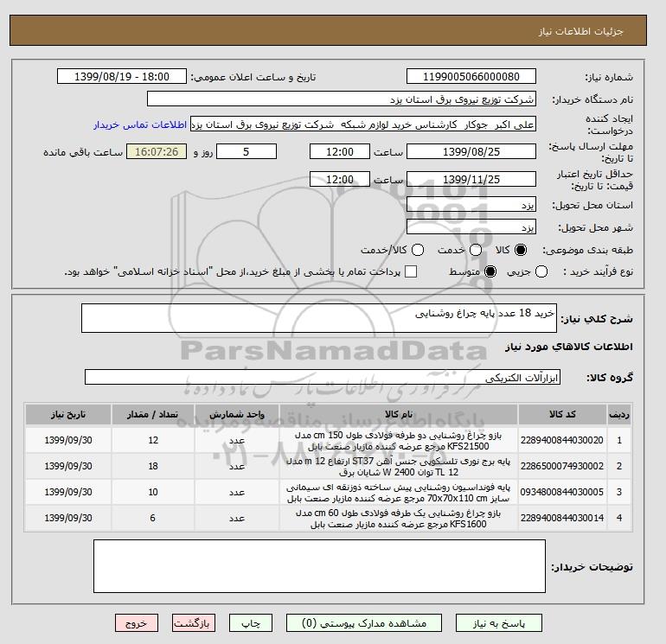Click item name with model KFS1600
Screen dimensions: 666x644
399,519
